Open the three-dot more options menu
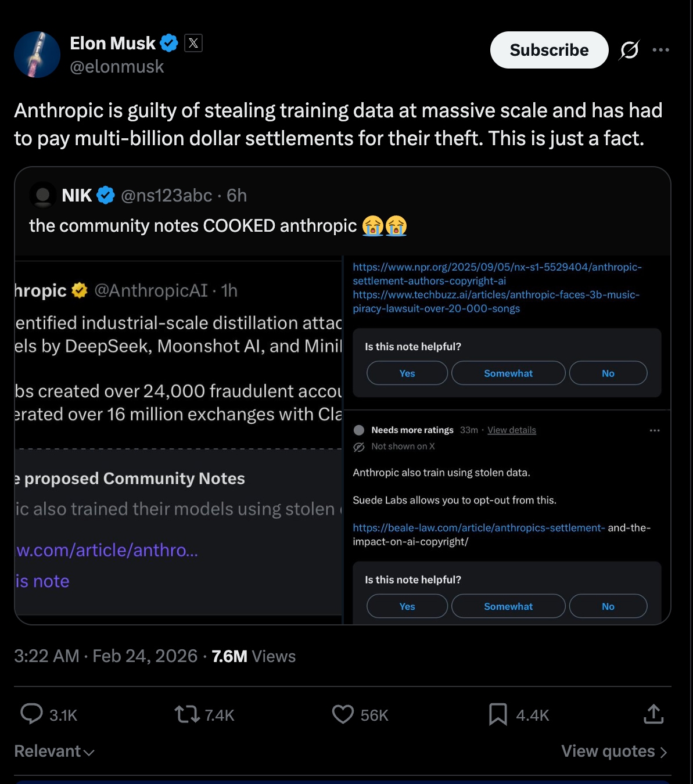Viewport: 693px width, 784px height. (660, 50)
